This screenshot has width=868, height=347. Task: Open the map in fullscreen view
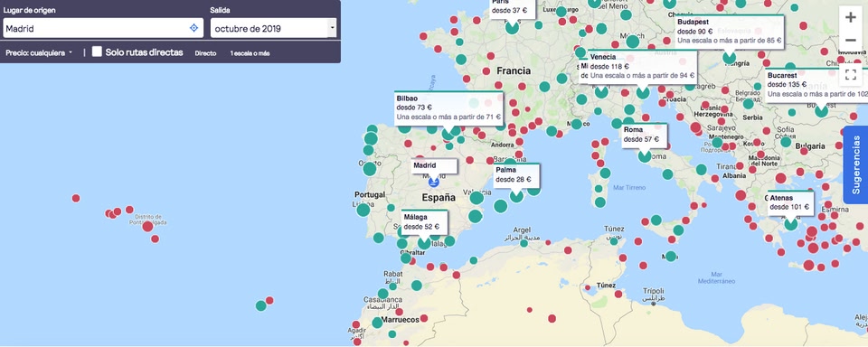(850, 75)
